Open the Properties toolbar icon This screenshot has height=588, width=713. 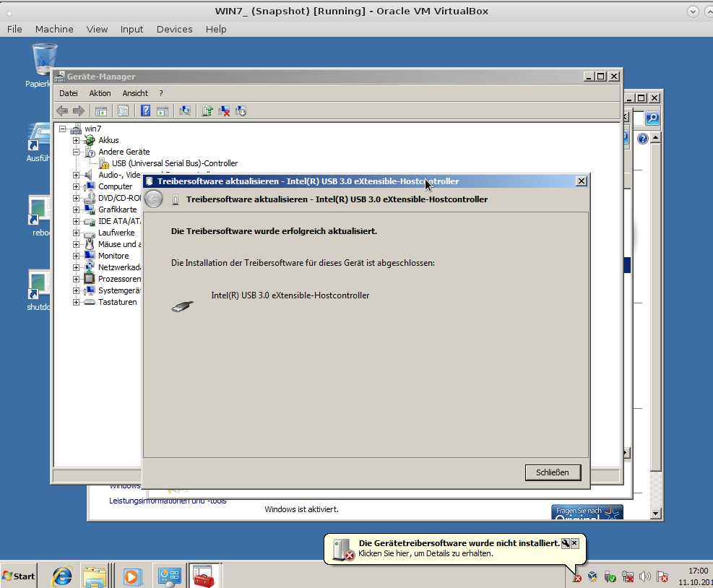[124, 111]
